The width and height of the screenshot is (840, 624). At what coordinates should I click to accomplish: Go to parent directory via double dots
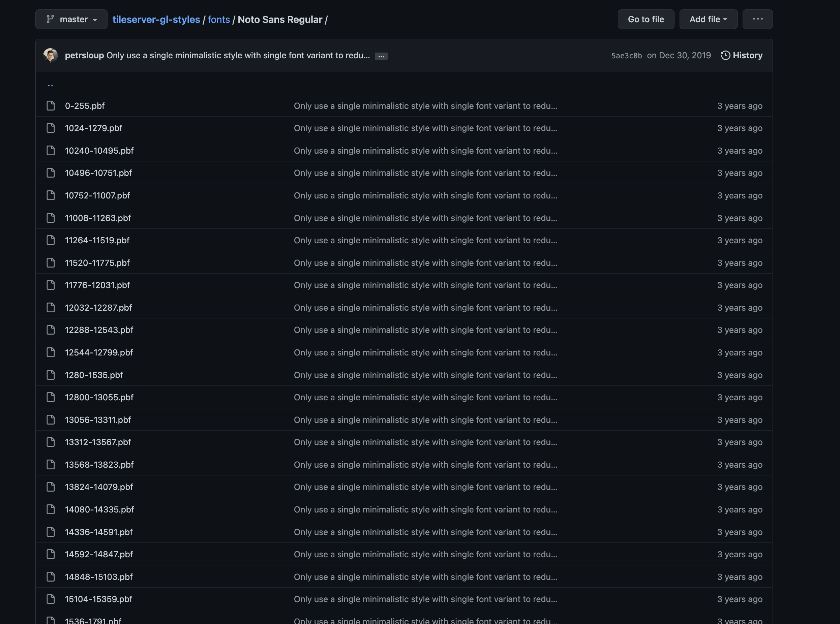click(x=50, y=85)
